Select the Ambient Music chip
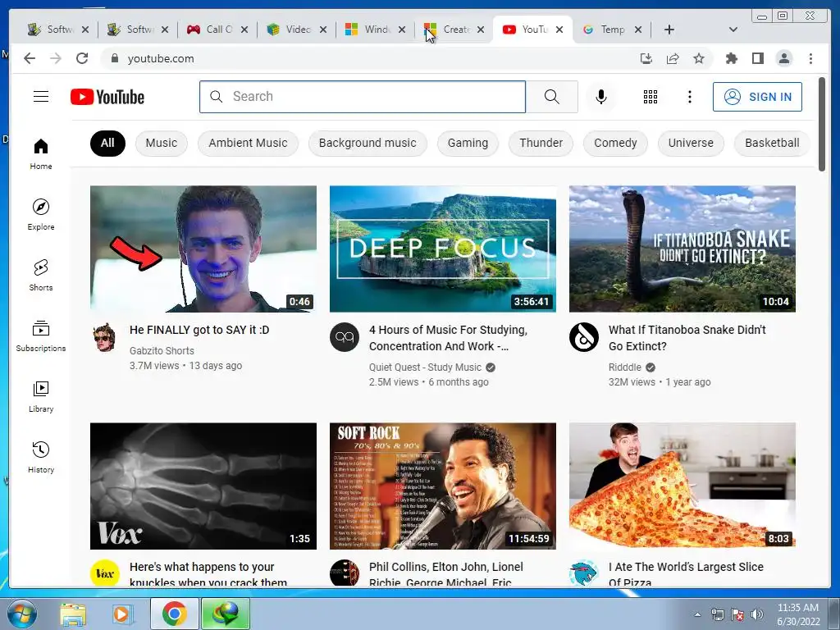This screenshot has width=840, height=630. click(248, 143)
